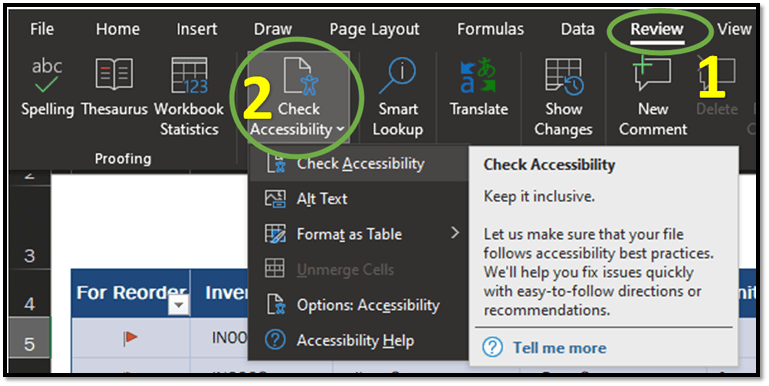Image resolution: width=769 pixels, height=386 pixels.
Task: Open the Translate tool
Action: [479, 88]
